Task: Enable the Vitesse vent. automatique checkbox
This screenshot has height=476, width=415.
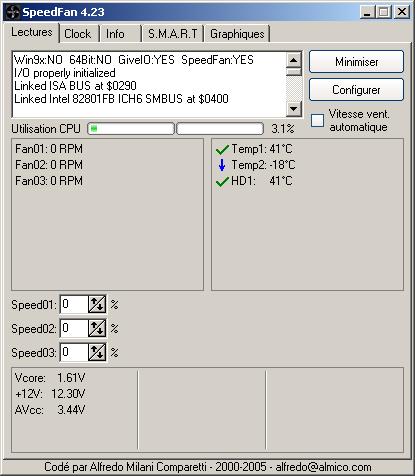Action: click(317, 120)
